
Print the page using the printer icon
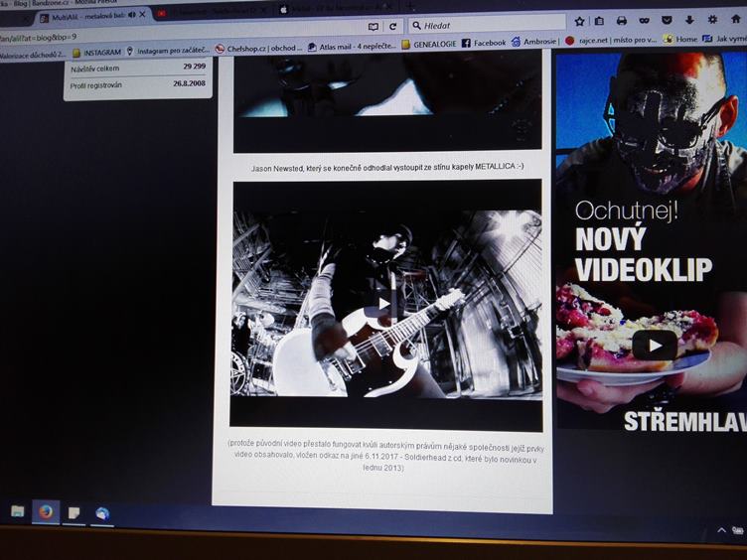621,21
